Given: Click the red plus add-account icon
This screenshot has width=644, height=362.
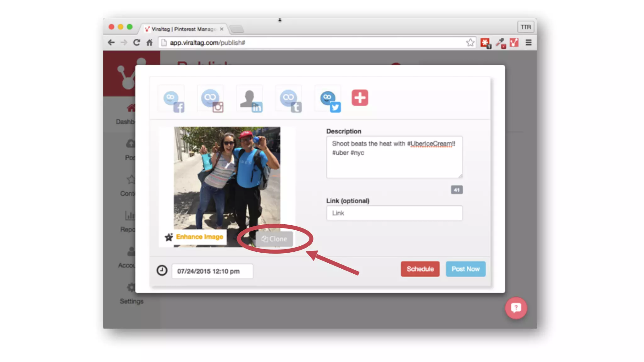Looking at the screenshot, I should (360, 98).
